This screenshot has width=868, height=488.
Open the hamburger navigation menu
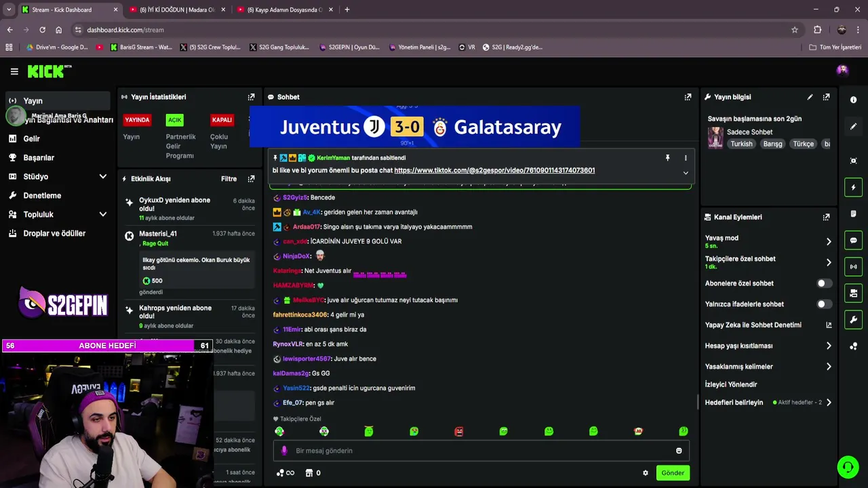tap(14, 71)
